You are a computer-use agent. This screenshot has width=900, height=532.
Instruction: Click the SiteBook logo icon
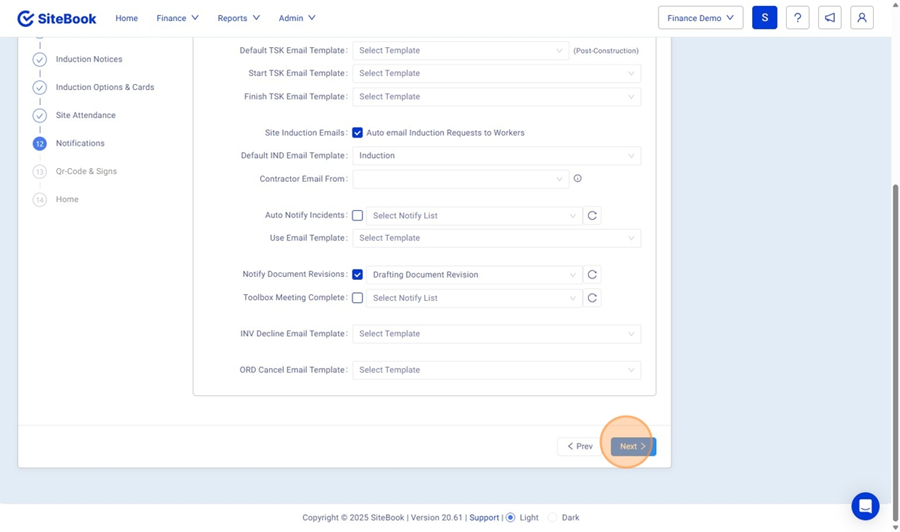26,18
